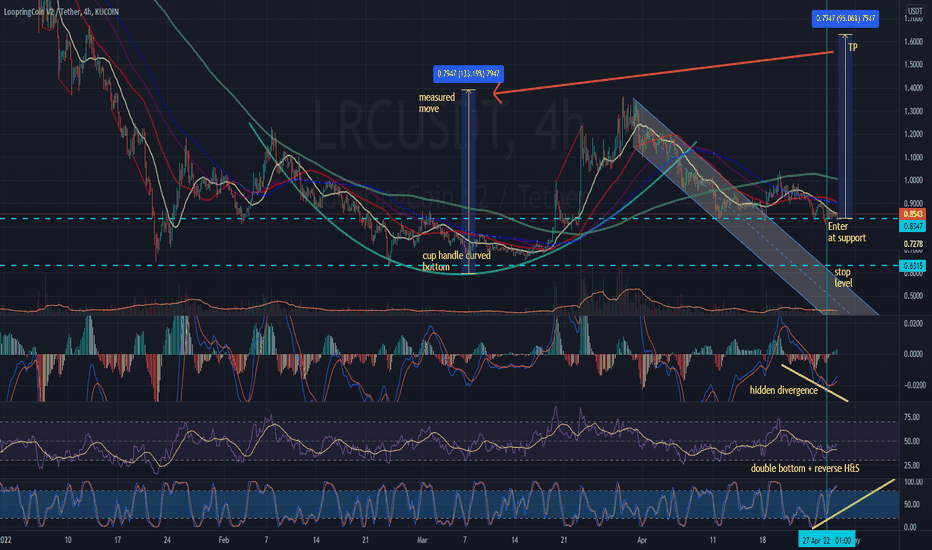The image size is (932, 550).
Task: Click the 0.7278 price label on axis
Action: coord(914,244)
